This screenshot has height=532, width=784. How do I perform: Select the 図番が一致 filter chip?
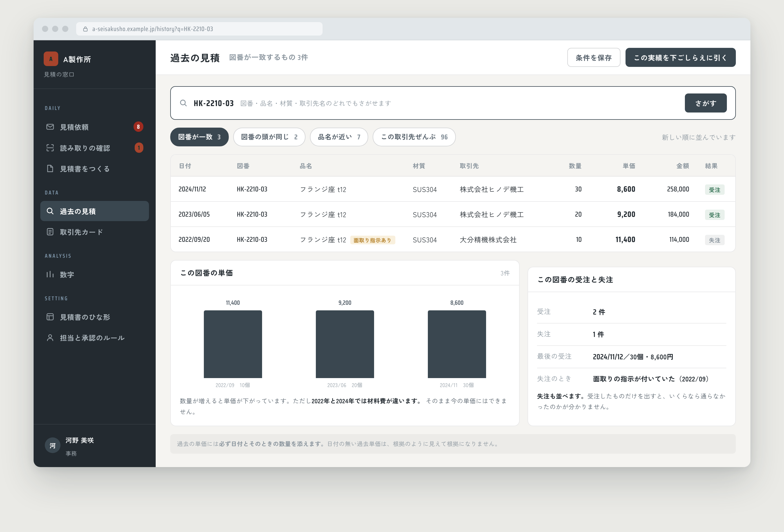click(x=199, y=137)
